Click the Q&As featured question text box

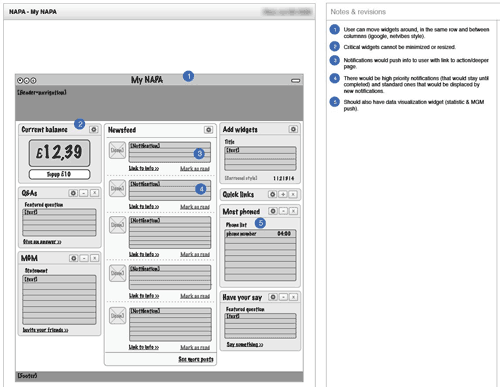59,222
